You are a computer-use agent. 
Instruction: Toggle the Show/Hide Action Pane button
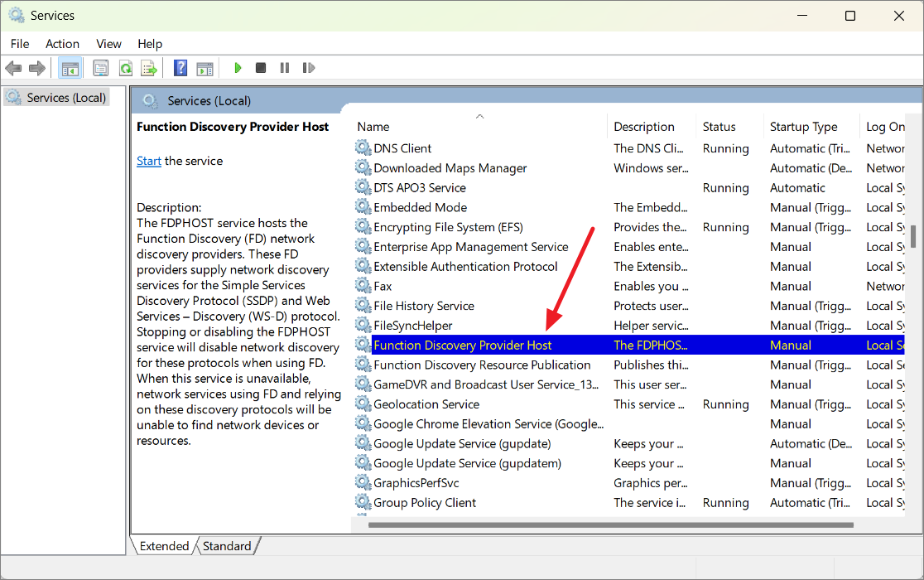tap(205, 67)
